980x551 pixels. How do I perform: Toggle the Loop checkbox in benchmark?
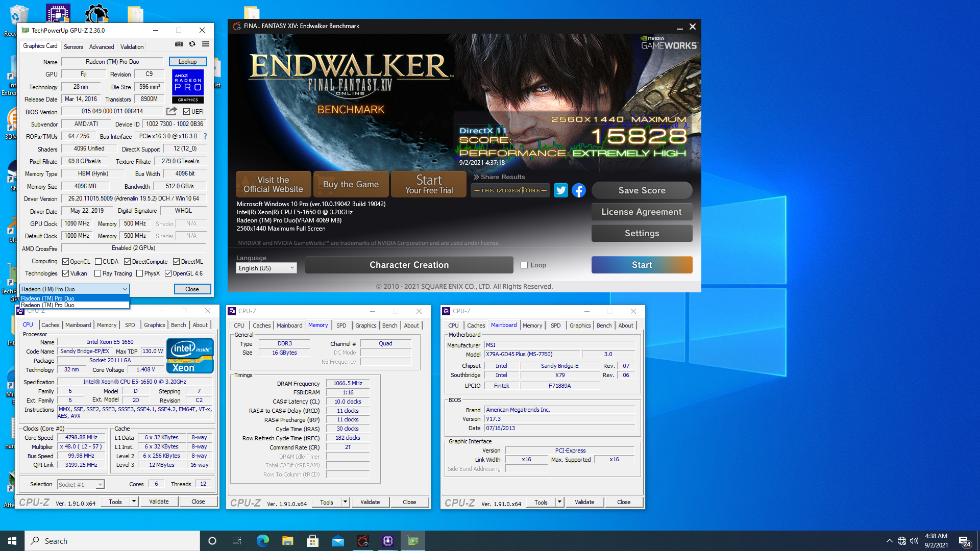(524, 264)
